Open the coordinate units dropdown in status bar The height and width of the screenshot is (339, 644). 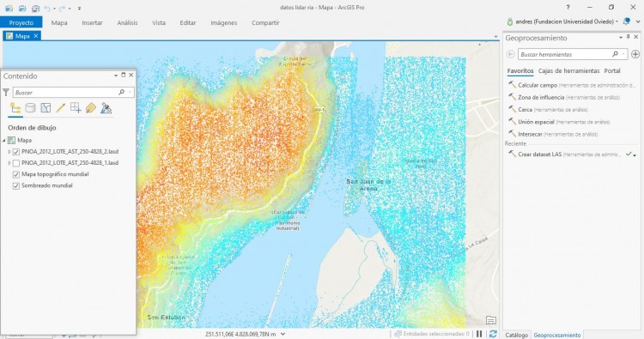tap(283, 334)
